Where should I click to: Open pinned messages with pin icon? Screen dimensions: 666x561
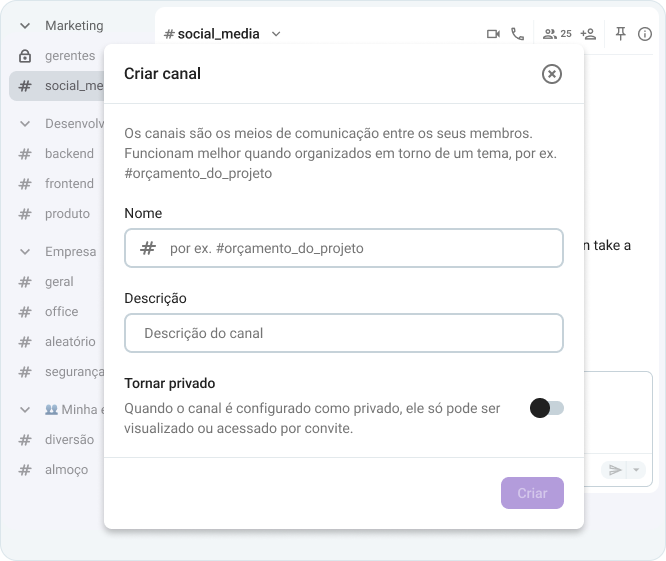pos(621,34)
